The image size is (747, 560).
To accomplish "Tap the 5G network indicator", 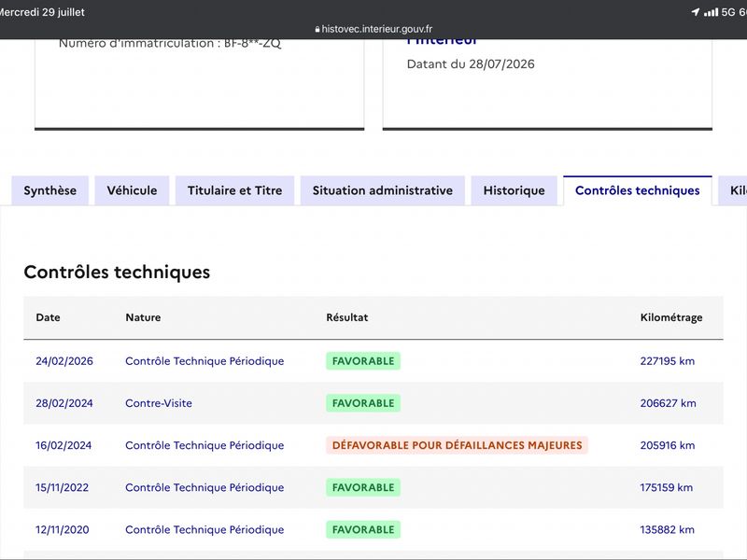I will pos(728,12).
